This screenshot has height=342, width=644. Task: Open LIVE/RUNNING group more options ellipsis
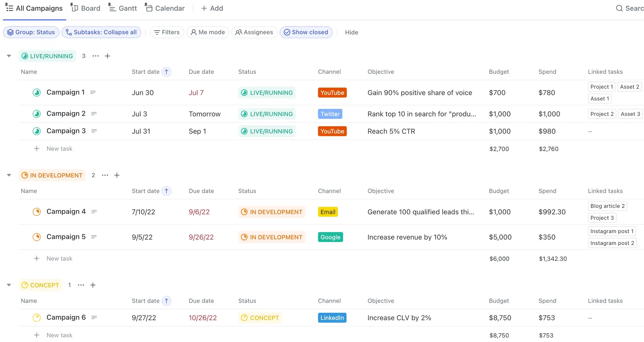[96, 56]
